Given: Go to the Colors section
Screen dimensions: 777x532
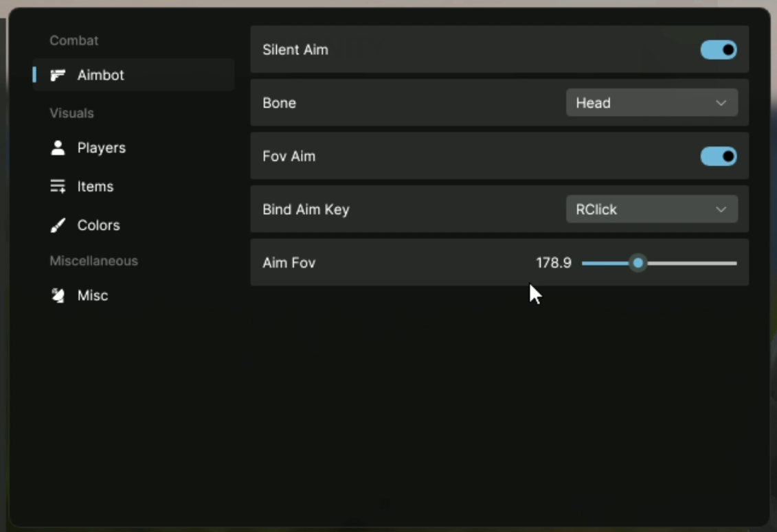Looking at the screenshot, I should [98, 225].
